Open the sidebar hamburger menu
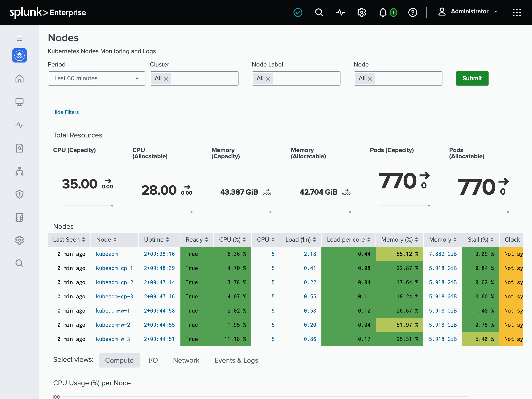This screenshot has width=532, height=399. coord(20,38)
